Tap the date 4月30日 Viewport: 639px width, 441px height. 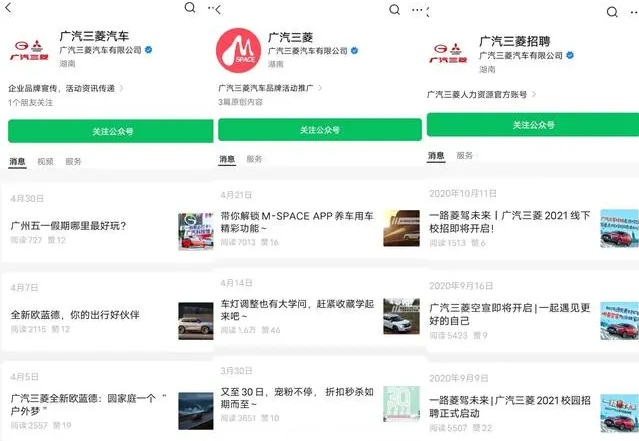click(x=27, y=198)
